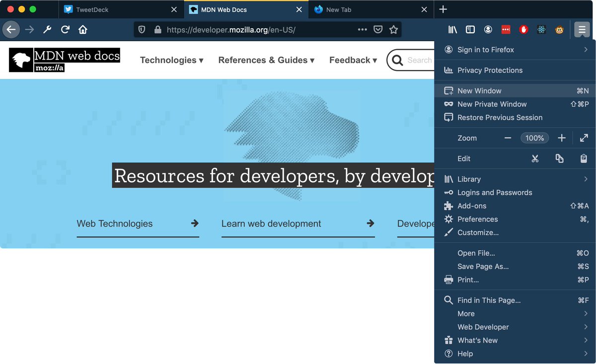Reset zoom via 100% button
Image resolution: width=596 pixels, height=364 pixels.
pos(535,138)
